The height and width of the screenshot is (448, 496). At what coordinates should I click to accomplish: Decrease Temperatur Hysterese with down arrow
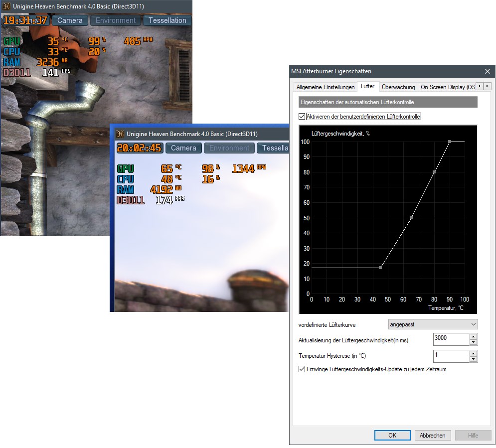tap(473, 359)
